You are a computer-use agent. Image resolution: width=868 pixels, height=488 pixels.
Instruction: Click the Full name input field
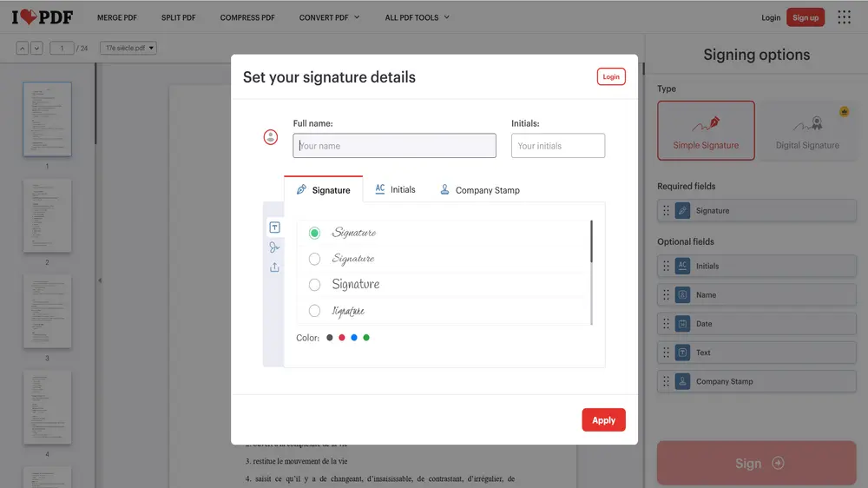point(394,146)
